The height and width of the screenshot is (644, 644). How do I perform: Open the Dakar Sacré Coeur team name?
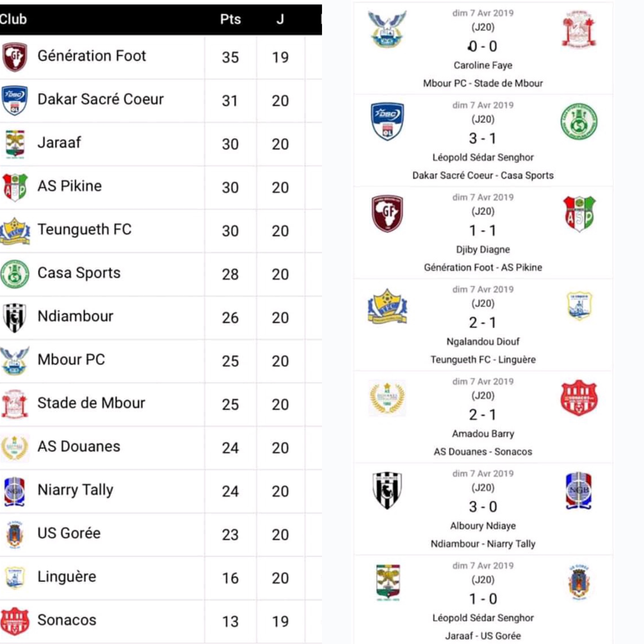point(100,99)
